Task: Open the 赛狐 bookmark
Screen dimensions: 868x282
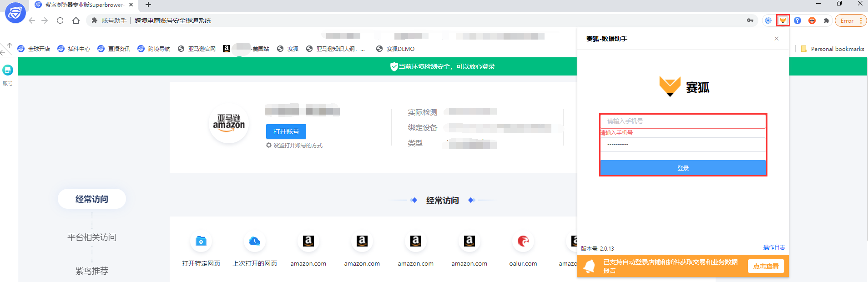Action: [288, 49]
